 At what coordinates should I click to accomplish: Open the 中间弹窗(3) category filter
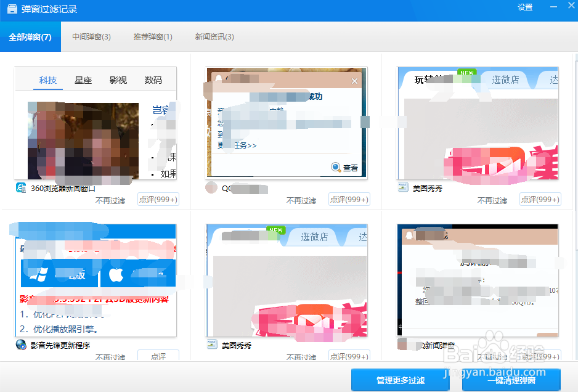coord(91,36)
